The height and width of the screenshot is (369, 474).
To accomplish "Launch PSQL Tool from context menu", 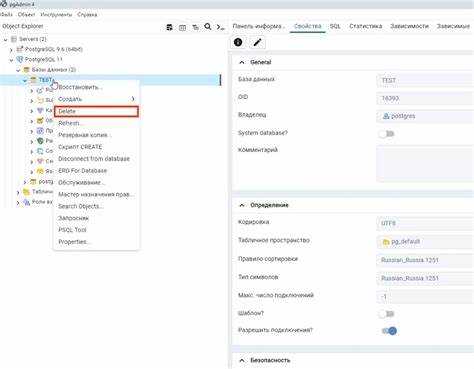I will 96,230.
